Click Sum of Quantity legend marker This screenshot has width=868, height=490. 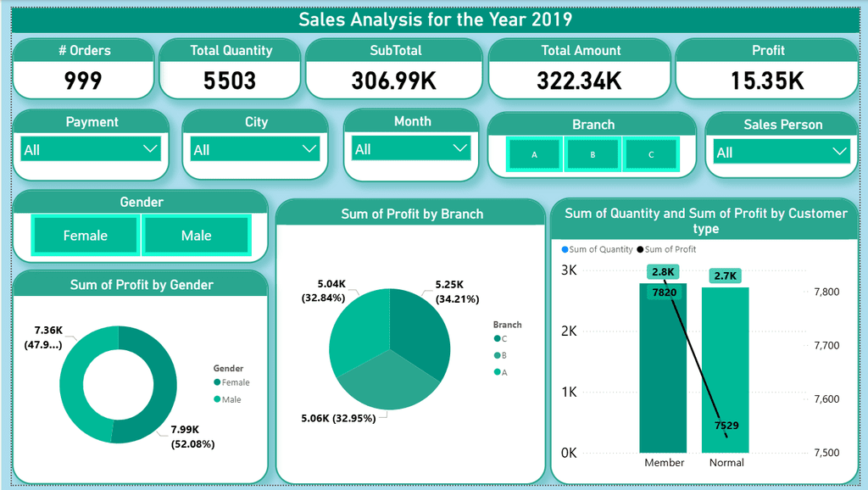[565, 250]
